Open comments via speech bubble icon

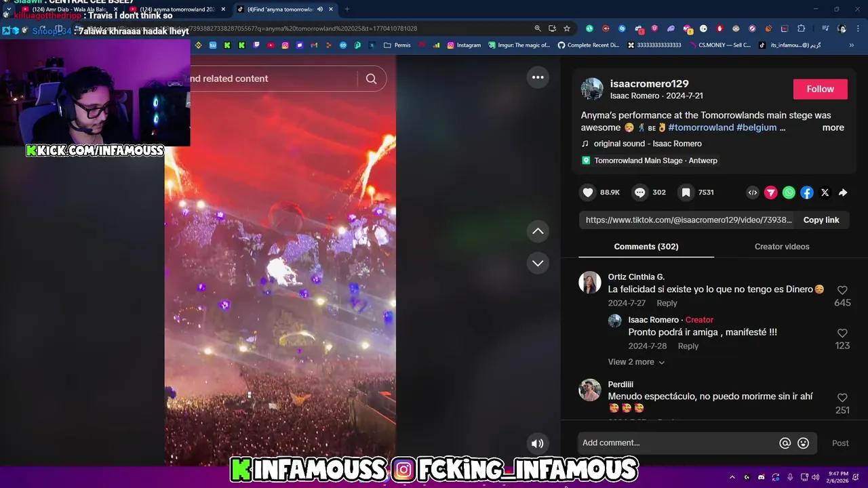click(639, 192)
